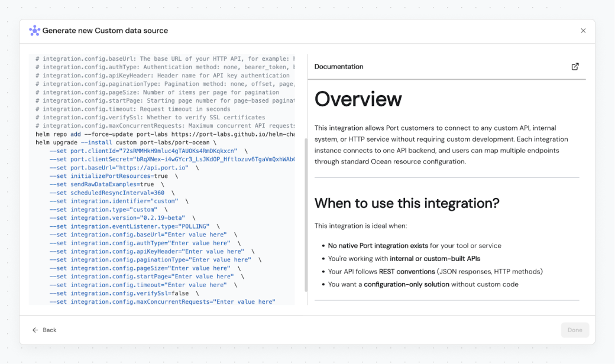Click the --set integration.config.maxConcurrentRequests line
This screenshot has width=615, height=364.
pos(163,302)
